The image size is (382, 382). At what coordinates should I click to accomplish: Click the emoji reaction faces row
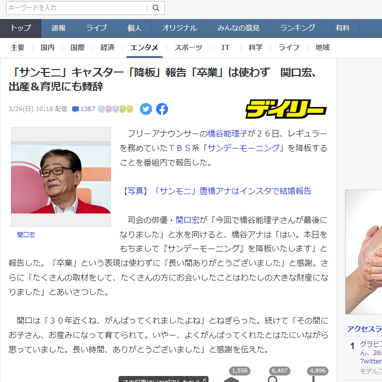coord(115,109)
